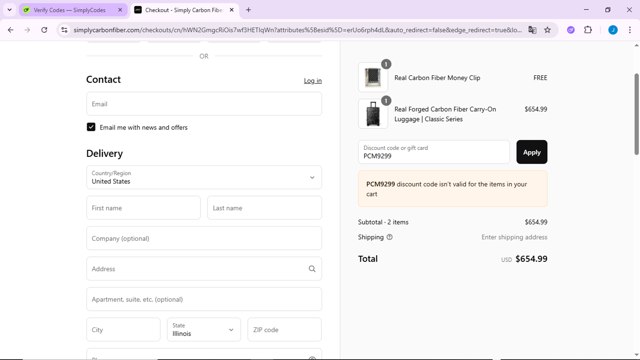This screenshot has width=640, height=360.
Task: Open the tab search dropdown arrow
Action: (x=9, y=10)
